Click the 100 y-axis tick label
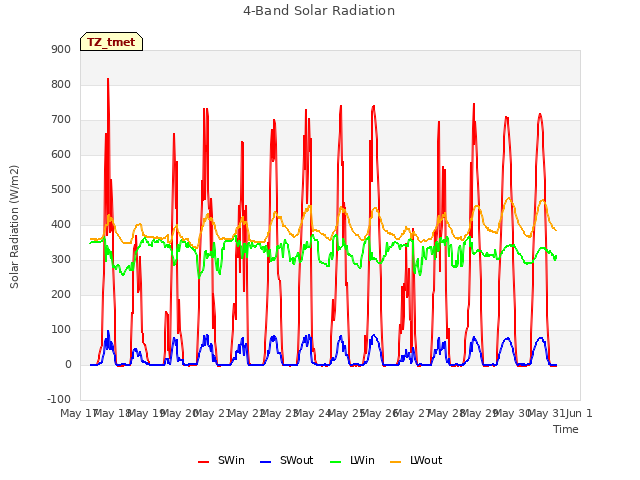The image size is (640, 480). click(x=61, y=329)
